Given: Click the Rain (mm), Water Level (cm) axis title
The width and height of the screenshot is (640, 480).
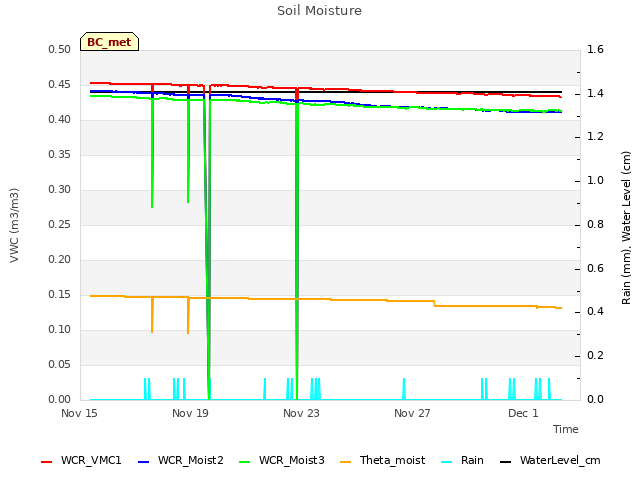Looking at the screenshot, I should pyautogui.click(x=626, y=228).
